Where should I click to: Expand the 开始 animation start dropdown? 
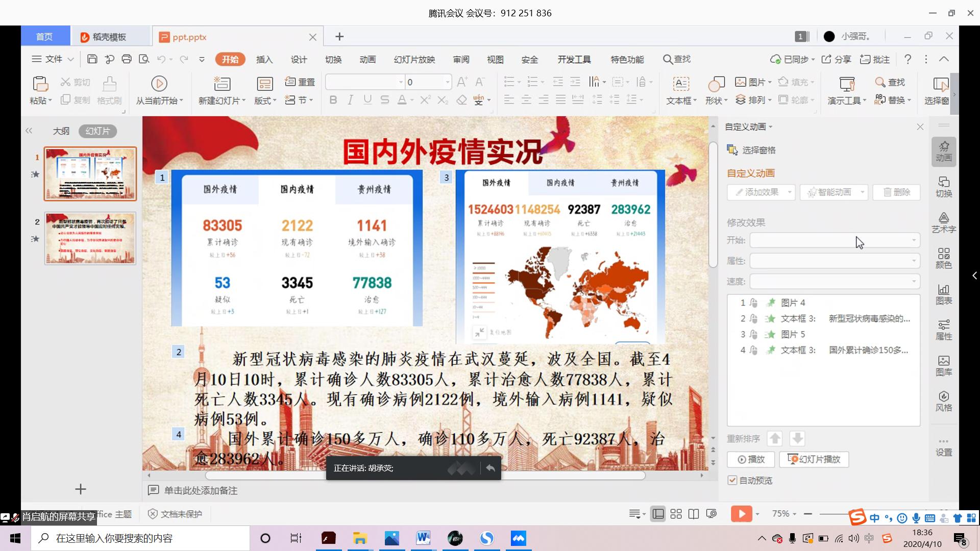click(x=835, y=240)
